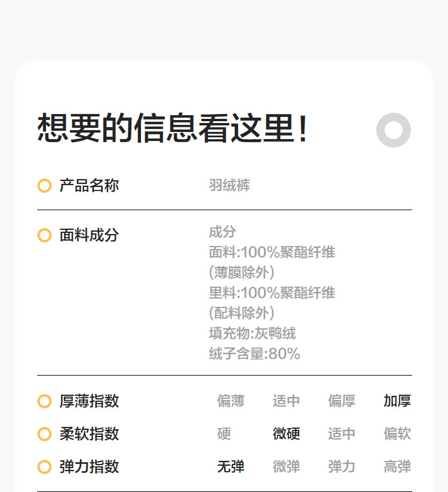Click the yellow circle beside 弹力指数
The width and height of the screenshot is (448, 492).
44,467
